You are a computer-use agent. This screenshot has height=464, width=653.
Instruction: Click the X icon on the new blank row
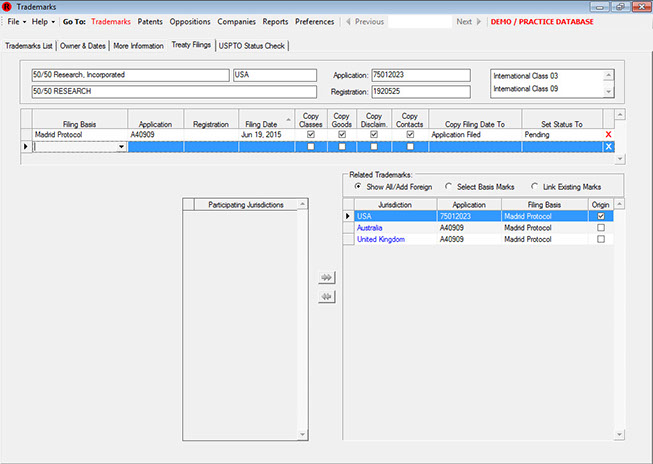pyautogui.click(x=608, y=147)
